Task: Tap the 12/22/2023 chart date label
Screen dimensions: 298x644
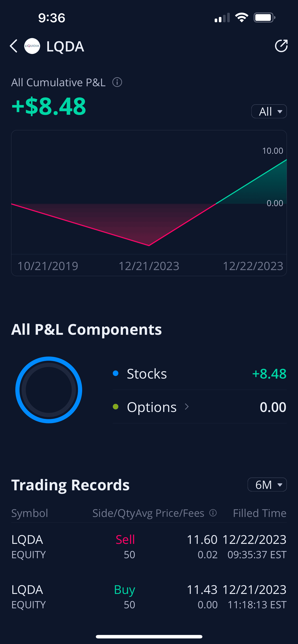Action: [253, 266]
